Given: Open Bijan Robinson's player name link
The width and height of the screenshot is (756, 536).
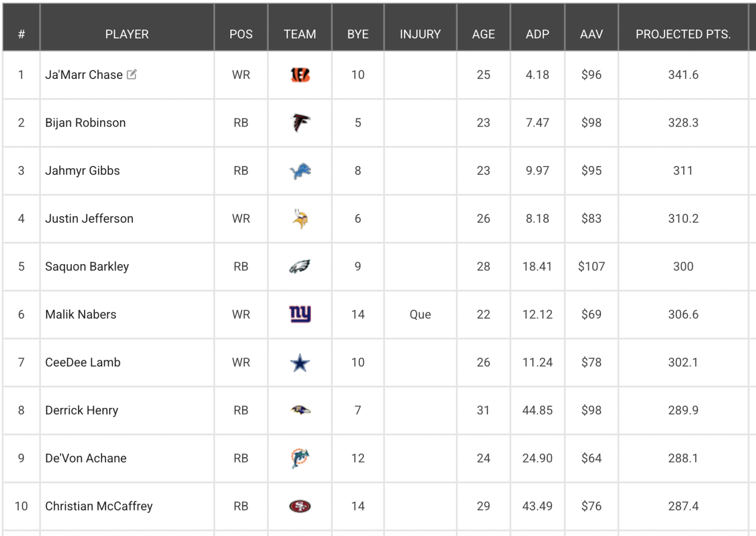Looking at the screenshot, I should click(86, 123).
